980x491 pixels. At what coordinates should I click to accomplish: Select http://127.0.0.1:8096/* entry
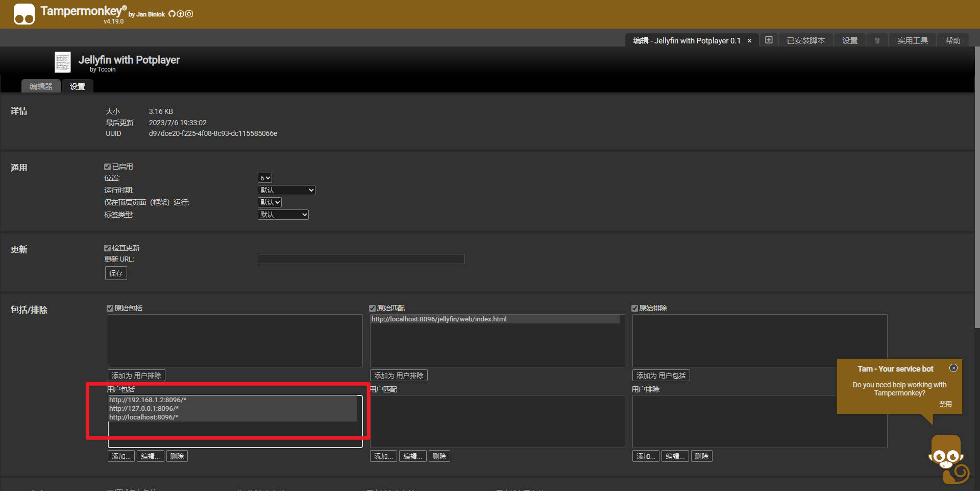(x=233, y=408)
